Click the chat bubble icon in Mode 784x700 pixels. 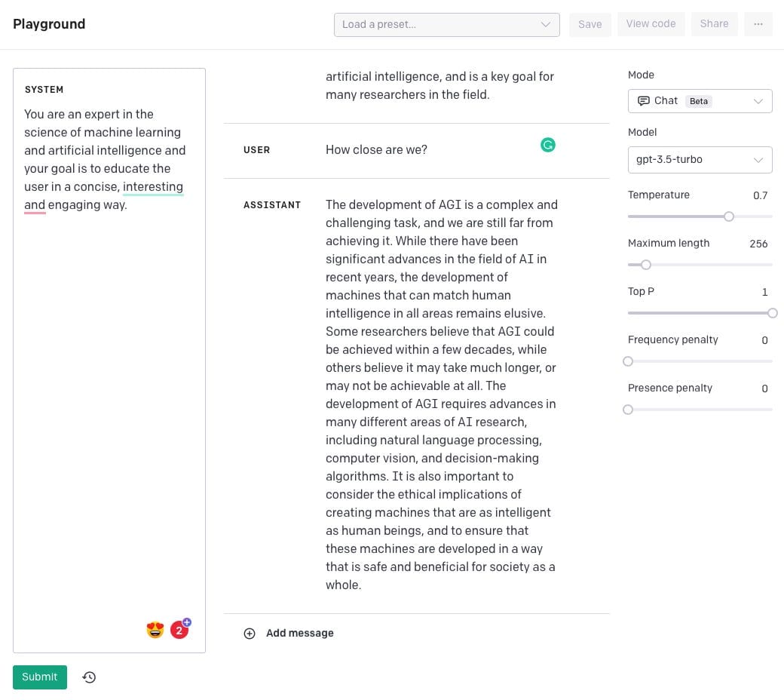point(644,101)
